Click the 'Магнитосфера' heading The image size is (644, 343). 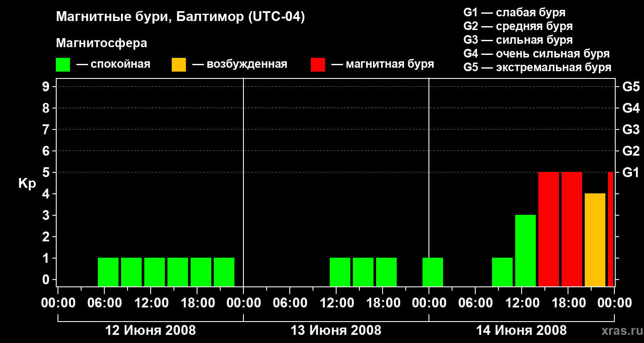tap(101, 43)
